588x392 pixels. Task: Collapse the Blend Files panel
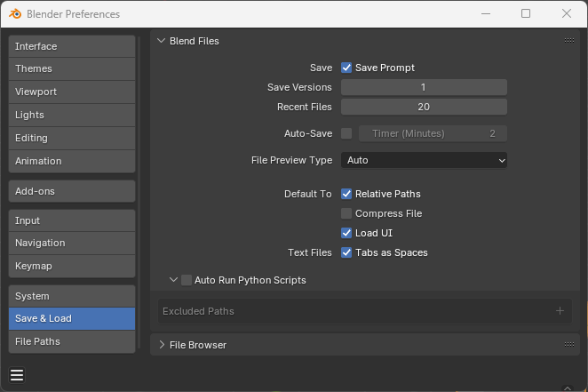pyautogui.click(x=162, y=41)
